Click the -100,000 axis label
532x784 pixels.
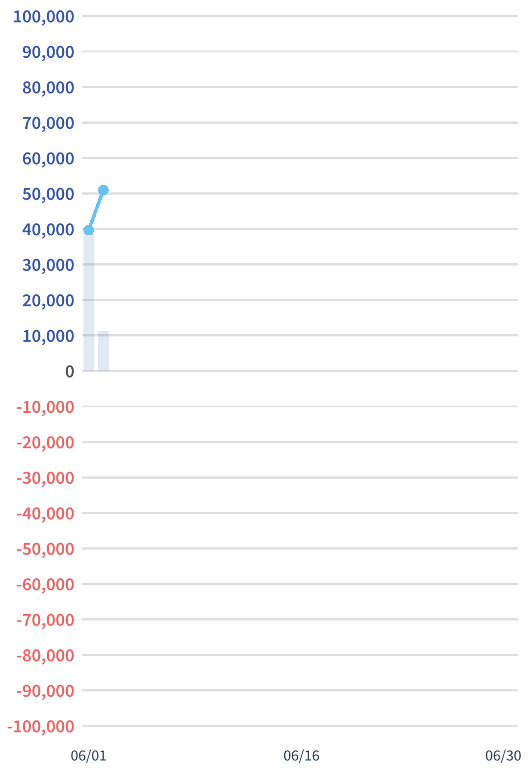click(x=41, y=727)
